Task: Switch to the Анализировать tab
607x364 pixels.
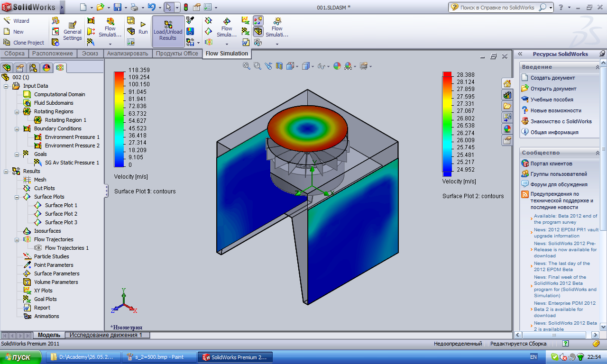Action: (x=128, y=54)
